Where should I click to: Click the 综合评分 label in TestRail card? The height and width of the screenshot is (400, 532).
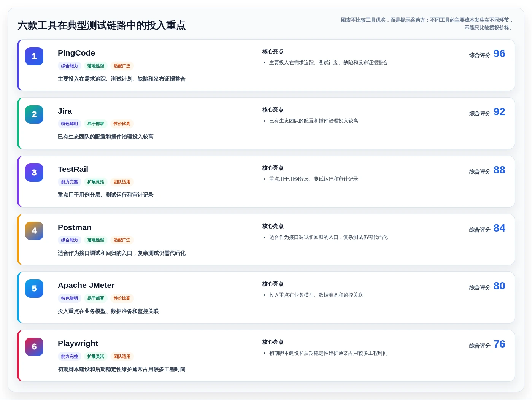pyautogui.click(x=480, y=172)
